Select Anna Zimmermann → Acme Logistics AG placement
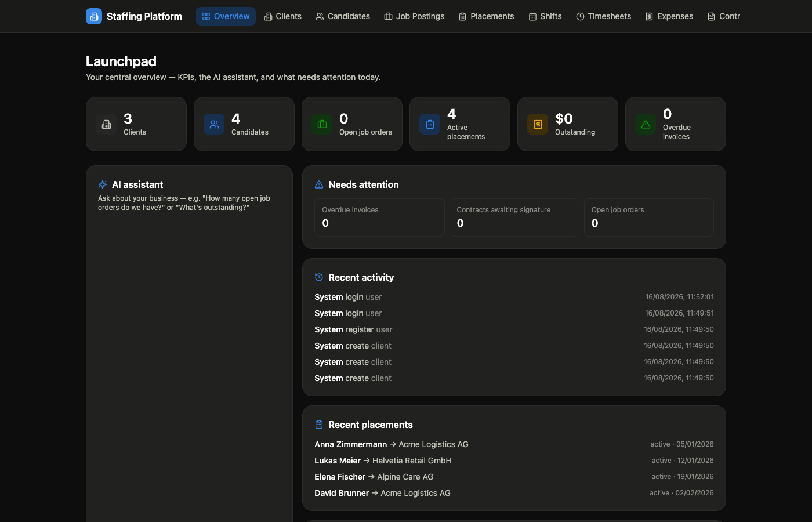812x522 pixels. click(514, 444)
